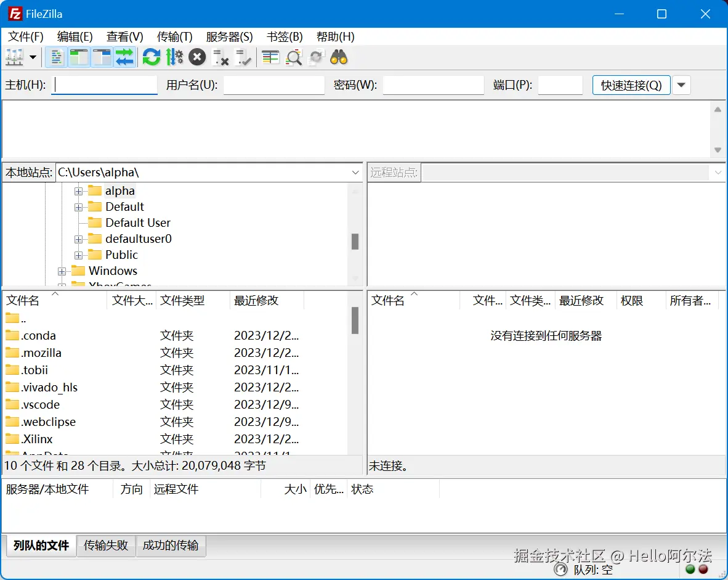The image size is (728, 580).
Task: Open the 查看(V) menu
Action: point(124,37)
